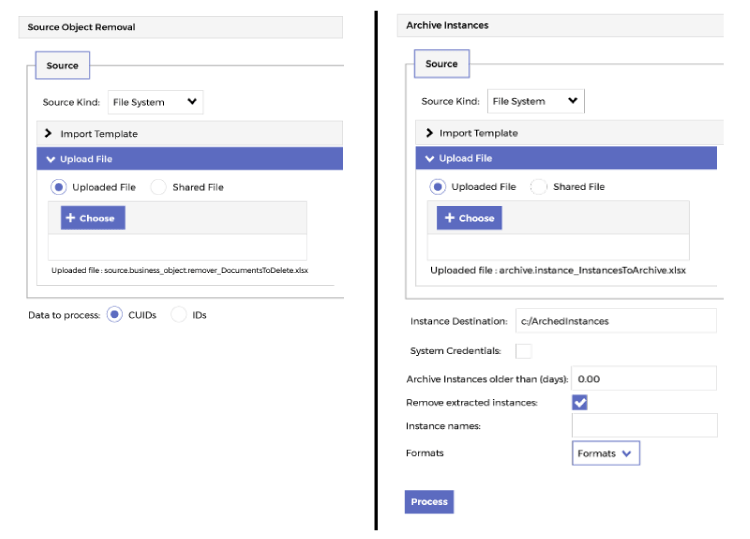The width and height of the screenshot is (750, 539).
Task: Click Archive Instances older than days field
Action: [x=644, y=379]
